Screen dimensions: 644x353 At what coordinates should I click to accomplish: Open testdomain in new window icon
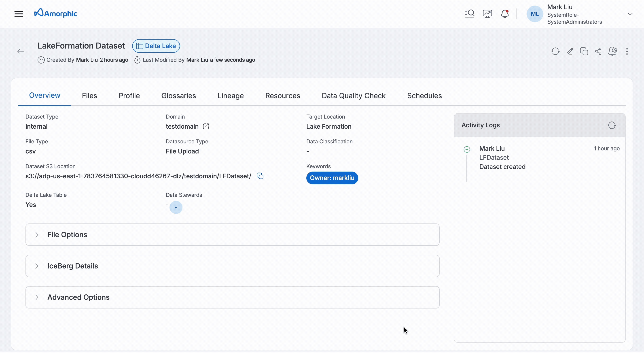(x=206, y=127)
